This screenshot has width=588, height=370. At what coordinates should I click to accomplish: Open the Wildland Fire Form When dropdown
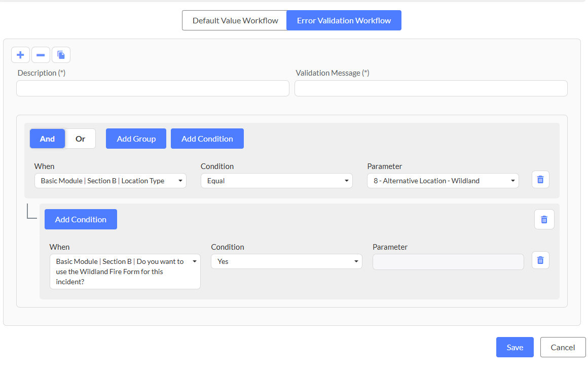click(125, 272)
